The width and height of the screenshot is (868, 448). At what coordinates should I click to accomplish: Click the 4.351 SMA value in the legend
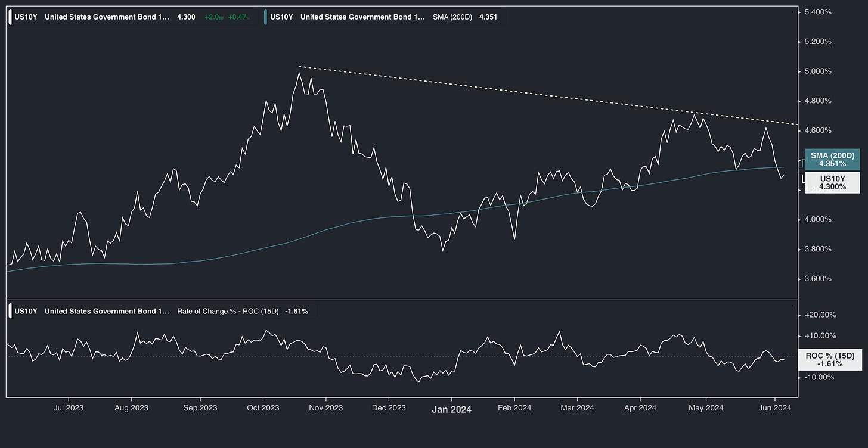488,17
